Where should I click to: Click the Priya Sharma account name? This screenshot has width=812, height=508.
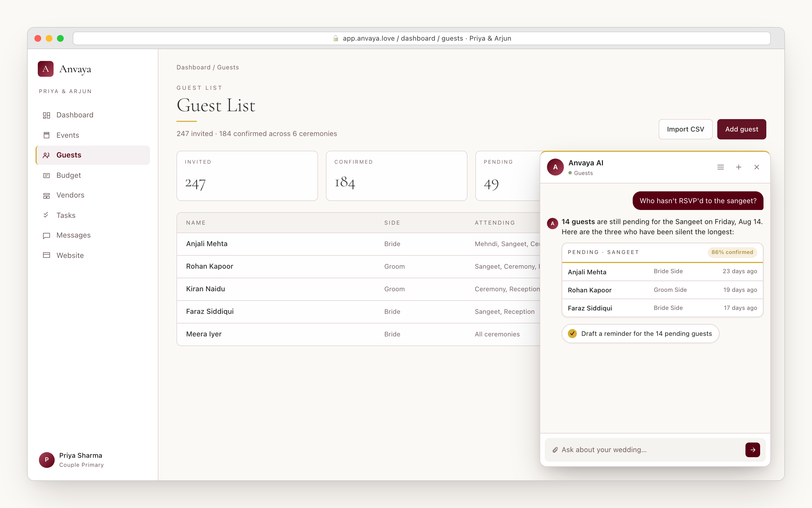[x=81, y=455]
